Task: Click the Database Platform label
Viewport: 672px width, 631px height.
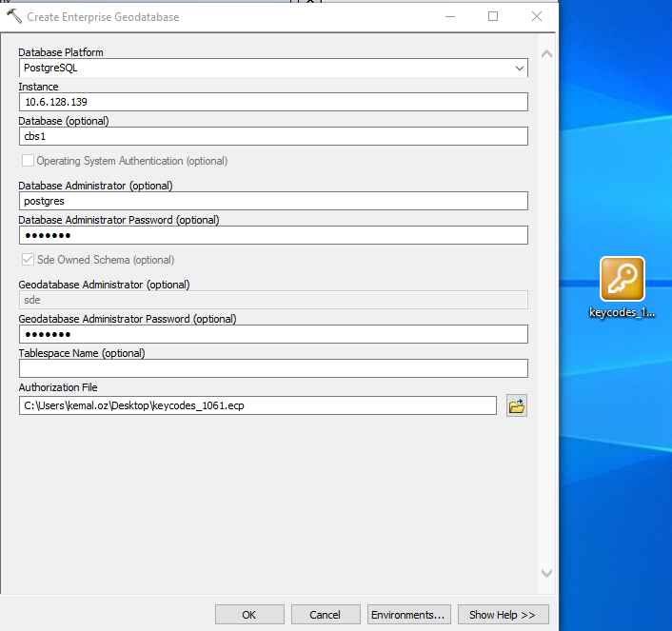Action: coord(61,52)
